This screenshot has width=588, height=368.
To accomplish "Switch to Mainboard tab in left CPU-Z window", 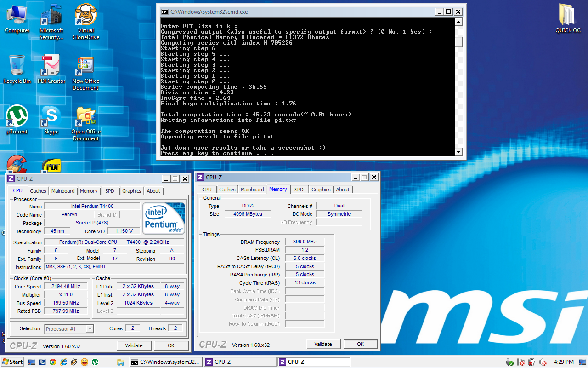I will (63, 191).
